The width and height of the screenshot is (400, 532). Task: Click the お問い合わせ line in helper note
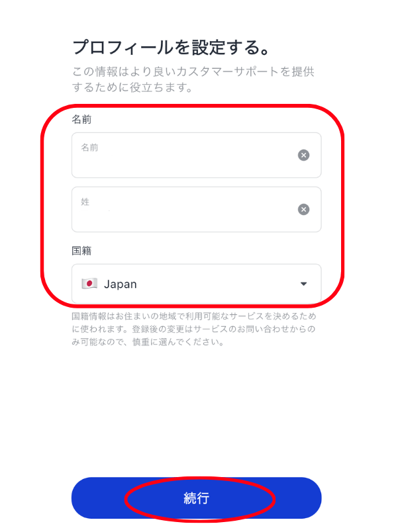coord(193,329)
